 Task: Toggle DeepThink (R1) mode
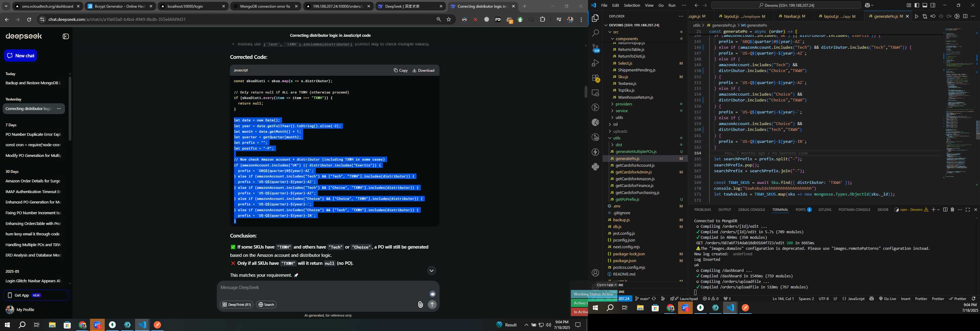tap(237, 304)
